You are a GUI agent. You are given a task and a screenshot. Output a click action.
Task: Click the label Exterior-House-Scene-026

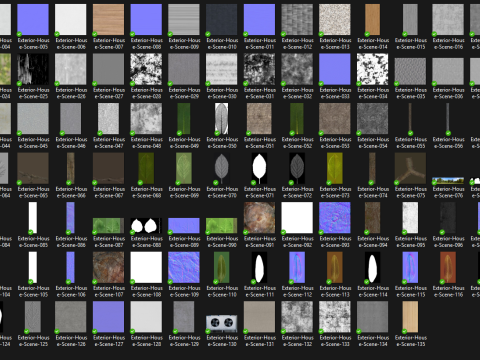71,93
